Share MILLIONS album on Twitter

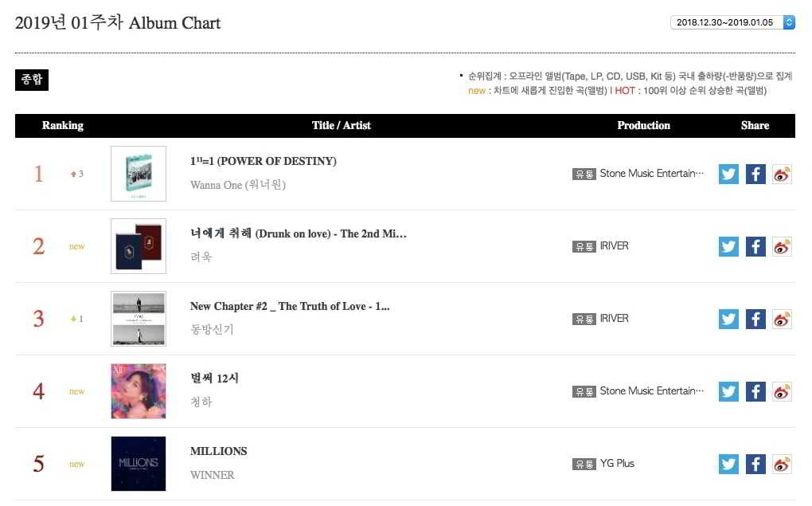[x=728, y=464]
